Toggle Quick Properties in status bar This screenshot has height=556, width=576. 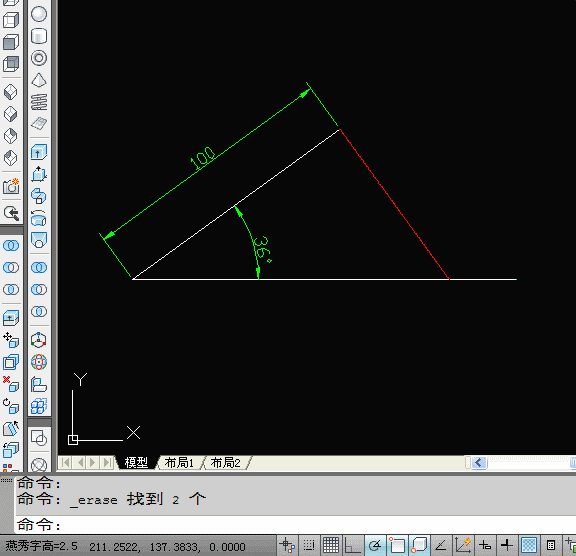point(551,545)
